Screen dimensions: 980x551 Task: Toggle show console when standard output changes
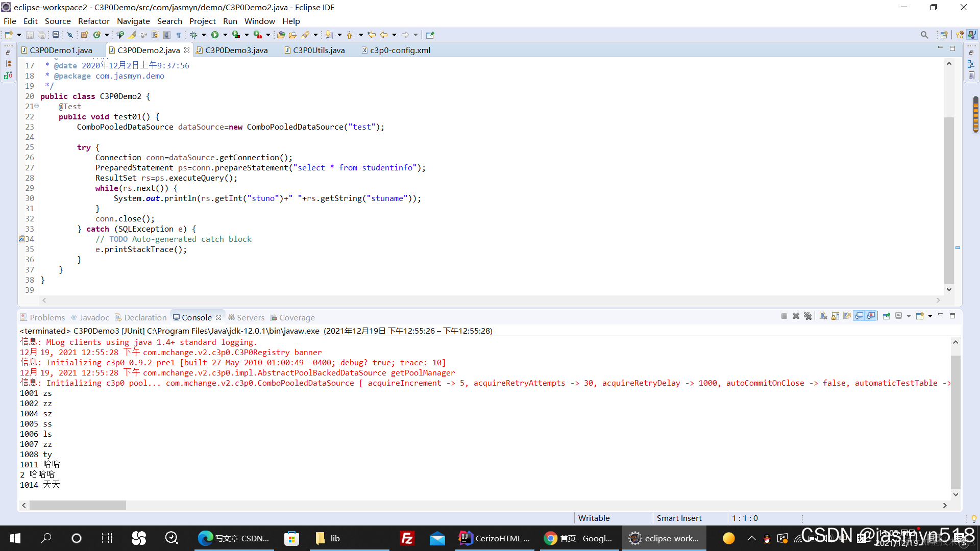click(x=859, y=316)
